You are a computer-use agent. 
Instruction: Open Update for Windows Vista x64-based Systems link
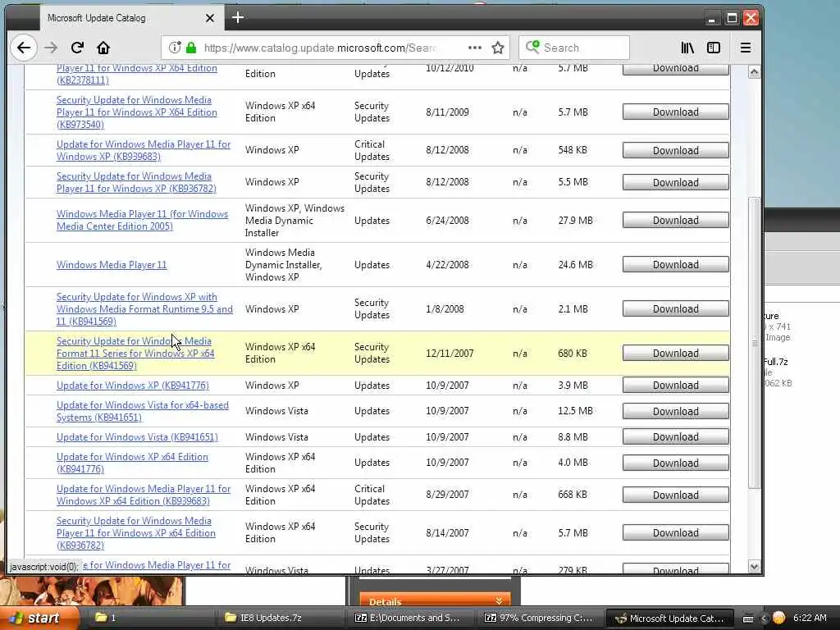(x=143, y=411)
